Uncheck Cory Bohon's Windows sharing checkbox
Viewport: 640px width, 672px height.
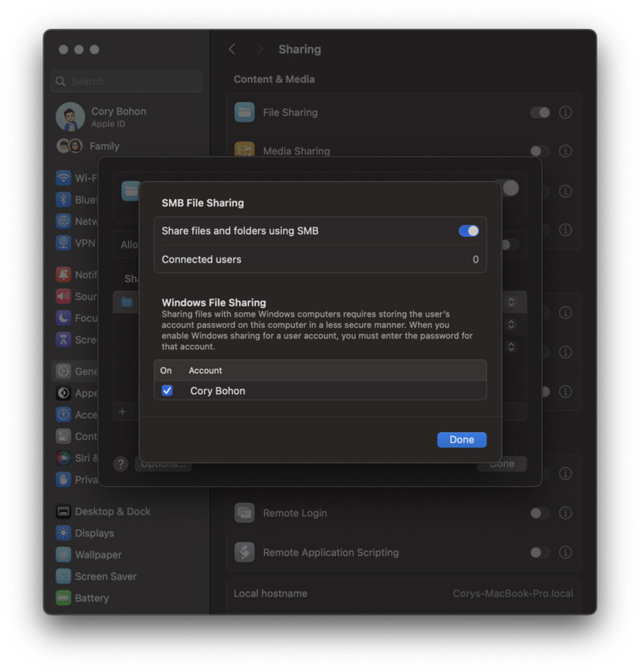167,390
